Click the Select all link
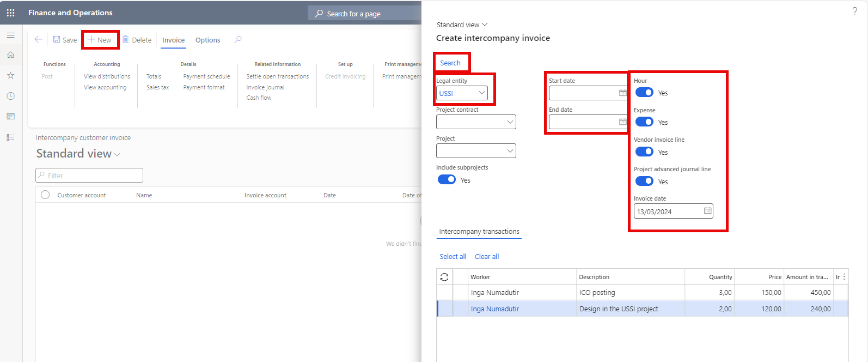 [453, 257]
